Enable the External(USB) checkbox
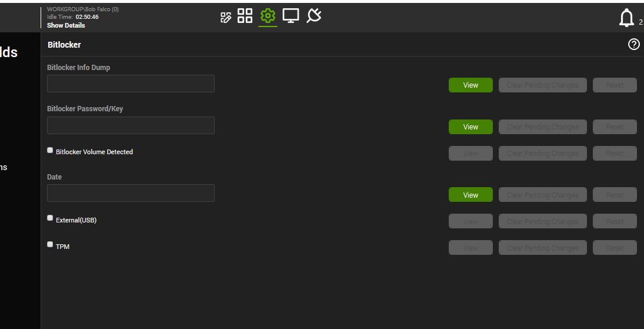Image resolution: width=644 pixels, height=329 pixels. 50,218
